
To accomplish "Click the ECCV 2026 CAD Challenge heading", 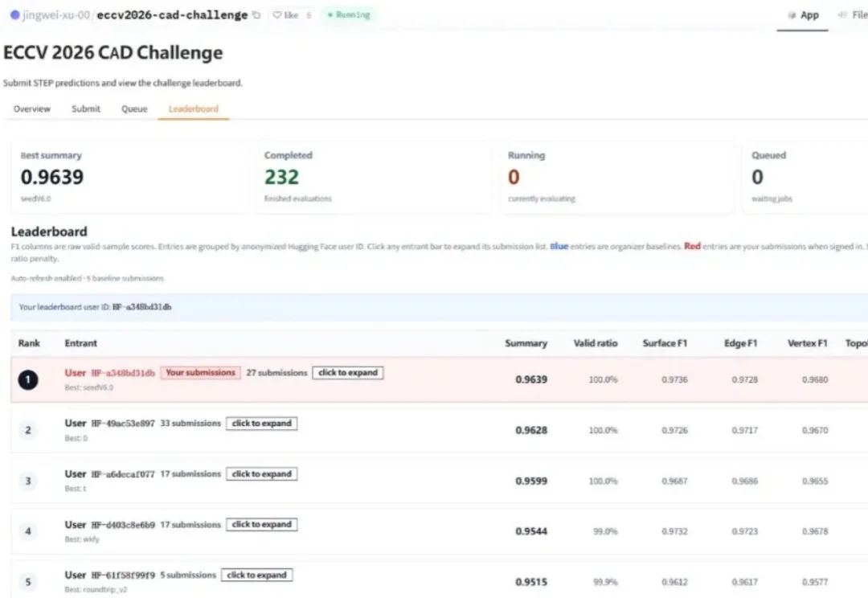I will (113, 52).
